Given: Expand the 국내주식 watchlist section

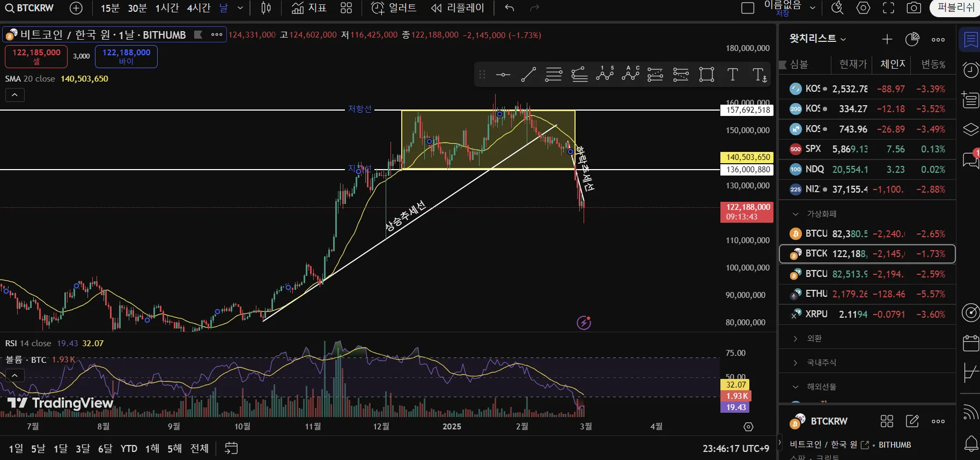Looking at the screenshot, I should point(796,363).
